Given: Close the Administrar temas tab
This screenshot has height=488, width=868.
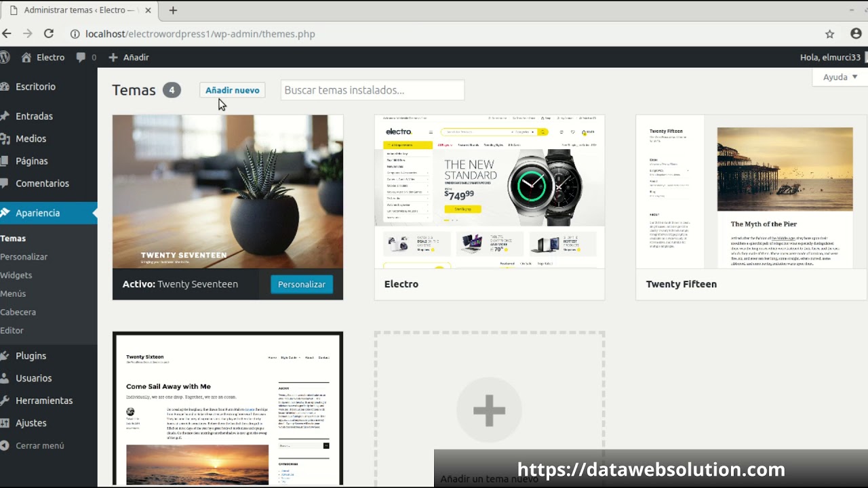Looking at the screenshot, I should point(148,10).
